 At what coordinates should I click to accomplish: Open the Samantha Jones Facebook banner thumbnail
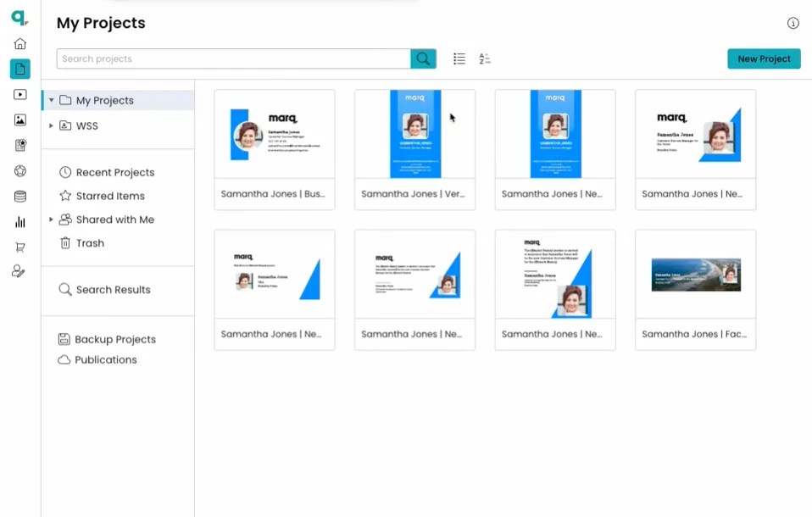tap(695, 275)
